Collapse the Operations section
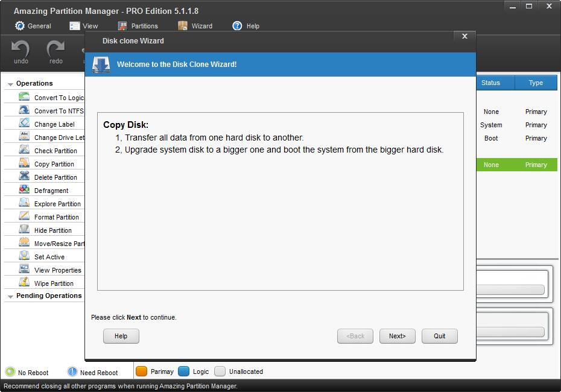561x392 pixels. tap(10, 84)
